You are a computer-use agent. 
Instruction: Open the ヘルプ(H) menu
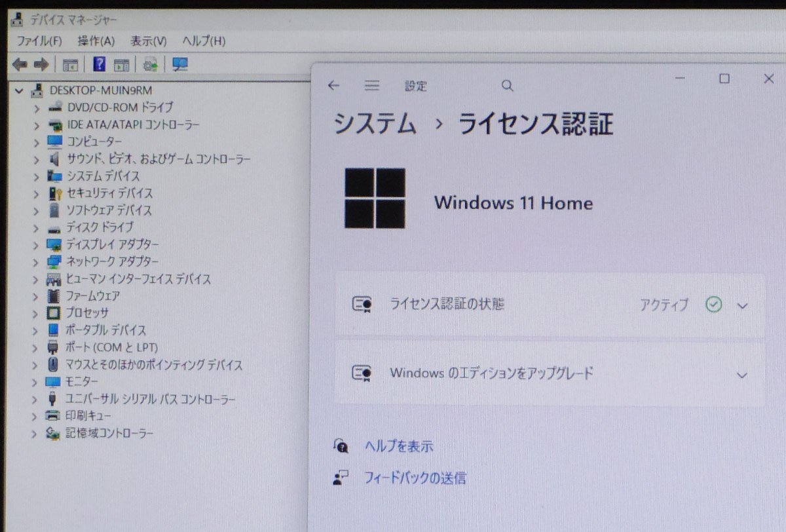[204, 41]
